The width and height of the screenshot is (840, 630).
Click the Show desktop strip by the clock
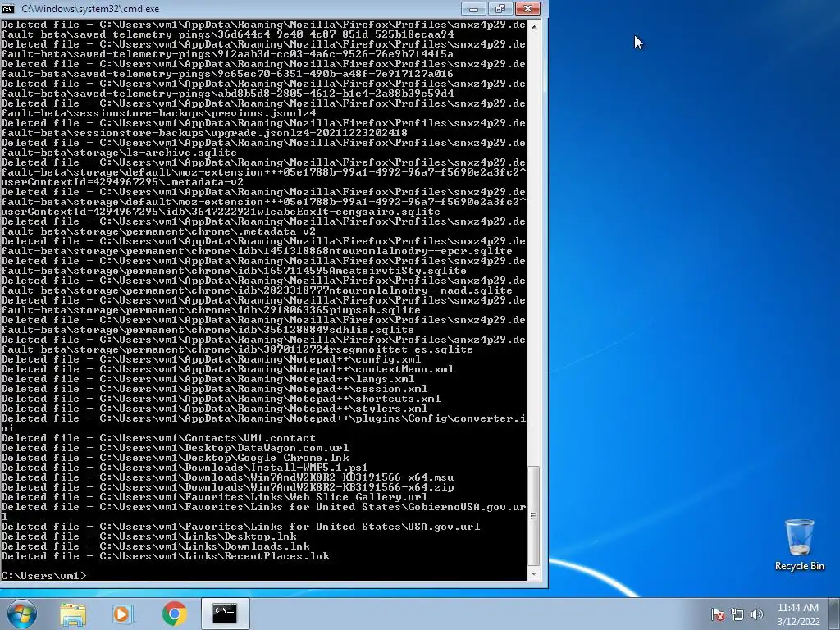[x=835, y=614]
